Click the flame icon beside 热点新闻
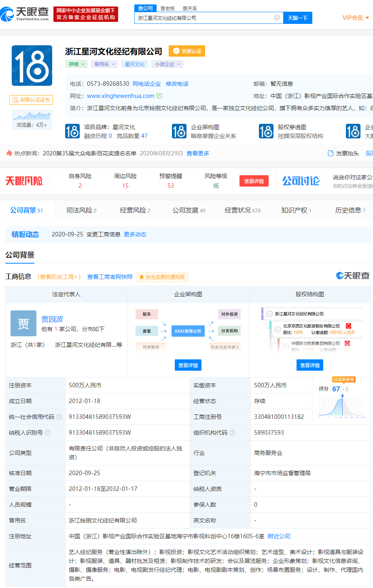This screenshot has height=588, width=373. point(9,153)
